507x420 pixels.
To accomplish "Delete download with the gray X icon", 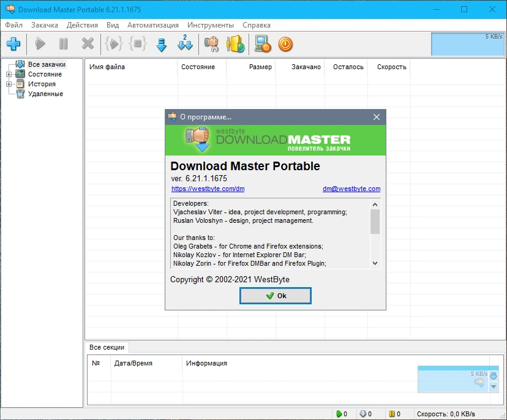I will tap(88, 43).
